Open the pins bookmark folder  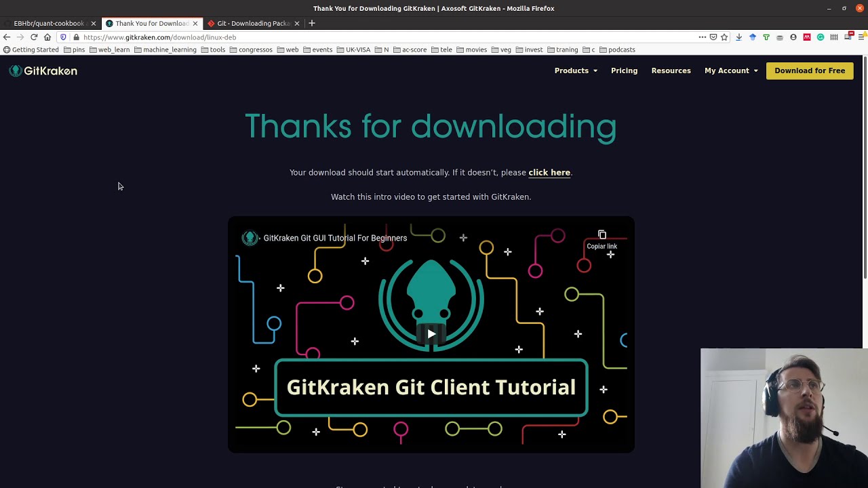tap(75, 49)
